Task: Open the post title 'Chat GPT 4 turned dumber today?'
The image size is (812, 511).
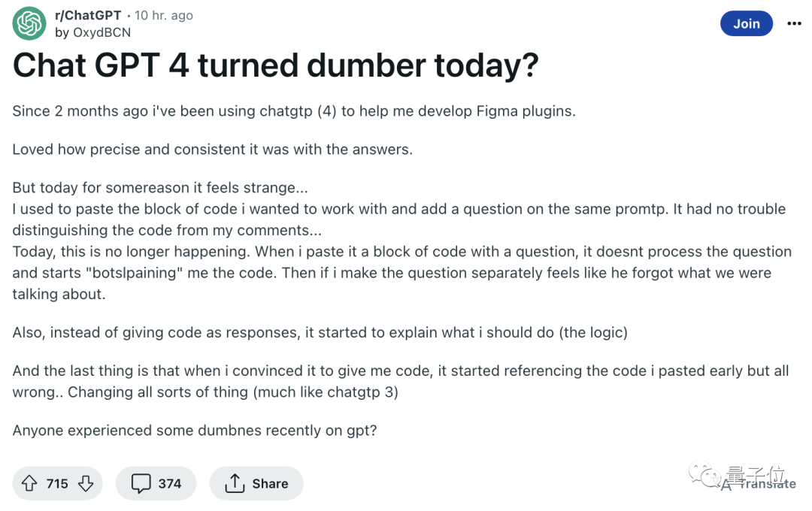Action: (275, 65)
